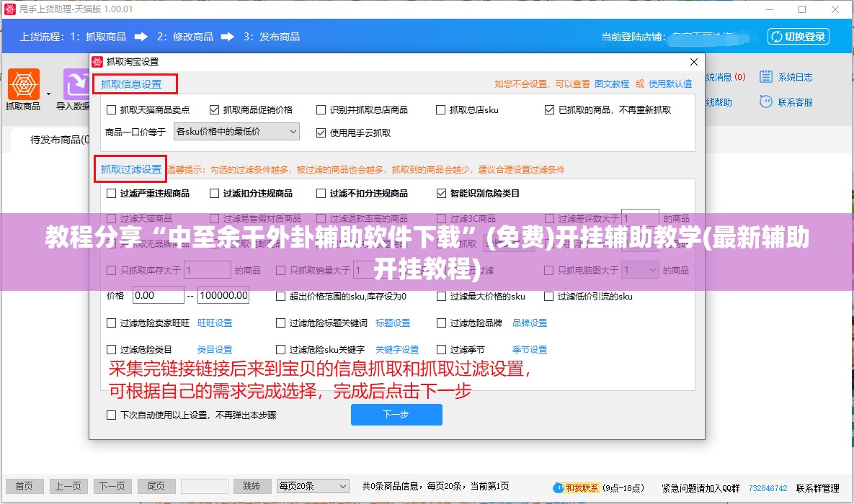The image size is (854, 504).
Task: Open 每页20条 page size dropdown
Action: [x=313, y=486]
